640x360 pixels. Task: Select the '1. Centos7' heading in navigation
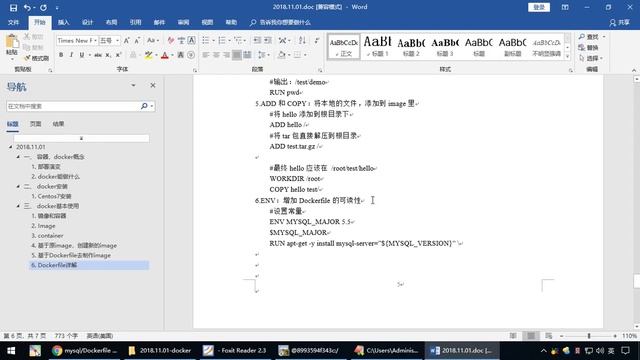click(51, 196)
